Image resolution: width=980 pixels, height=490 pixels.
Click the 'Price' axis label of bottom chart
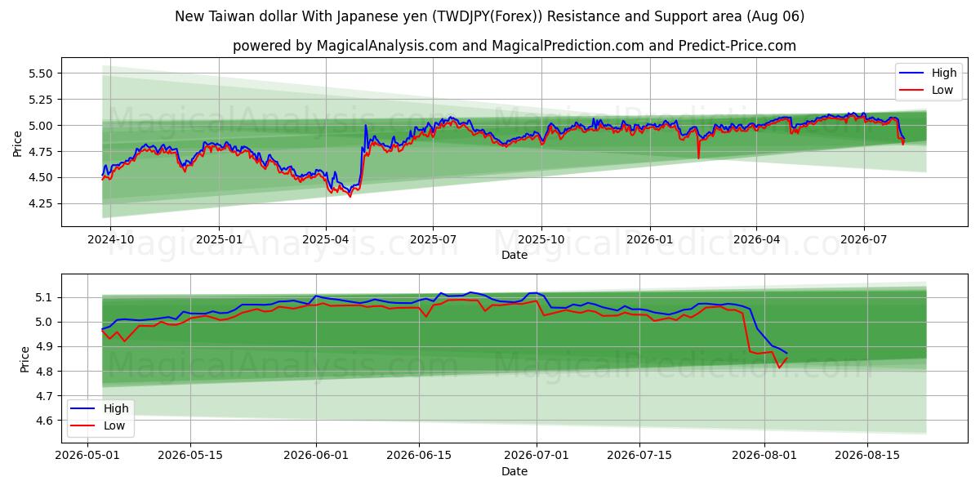tap(25, 359)
